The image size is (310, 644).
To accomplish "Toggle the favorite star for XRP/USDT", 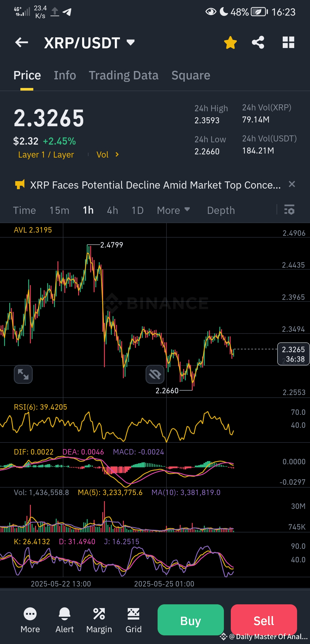I will pos(230,43).
